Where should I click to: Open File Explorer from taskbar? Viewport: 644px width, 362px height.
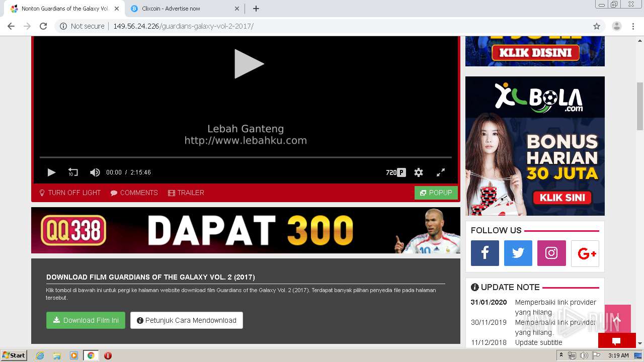pos(57,355)
